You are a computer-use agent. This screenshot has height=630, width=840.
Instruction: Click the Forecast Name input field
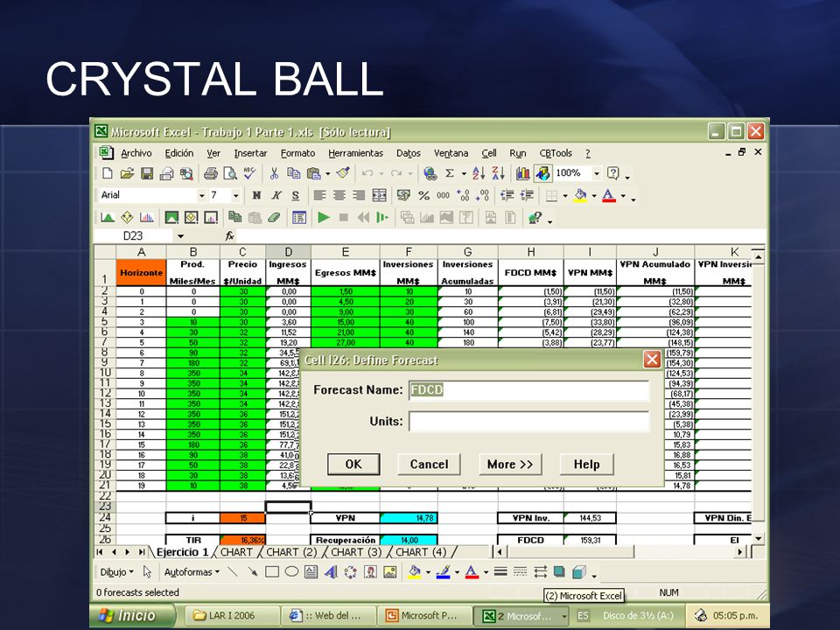point(528,390)
